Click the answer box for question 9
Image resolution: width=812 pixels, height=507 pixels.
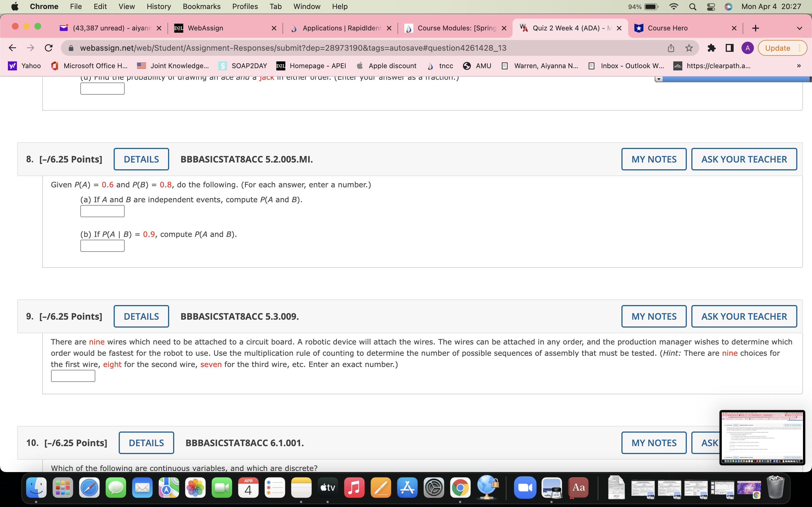click(x=73, y=375)
